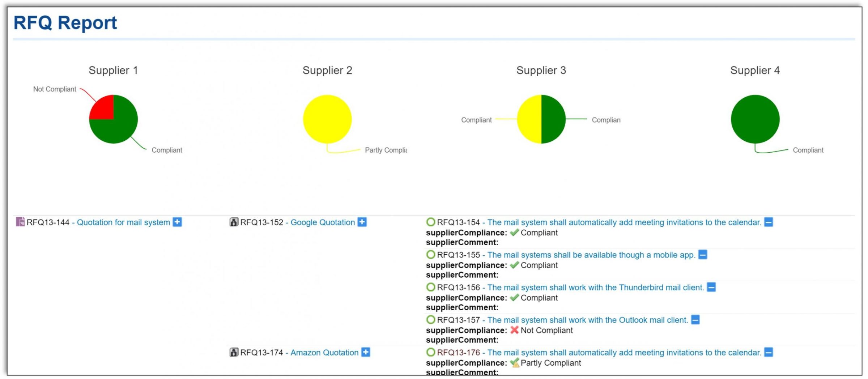The image size is (868, 379).
Task: Click green circle icon beside RFQ13-157
Action: click(430, 320)
